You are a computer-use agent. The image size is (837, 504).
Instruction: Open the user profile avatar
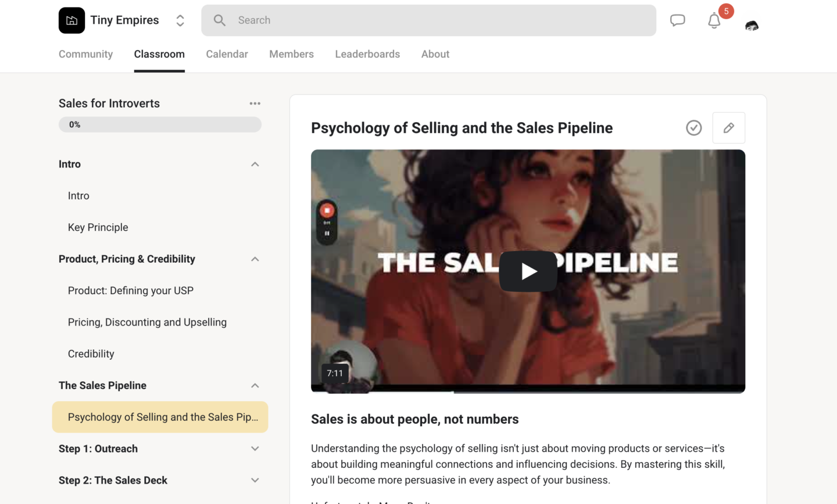tap(752, 24)
